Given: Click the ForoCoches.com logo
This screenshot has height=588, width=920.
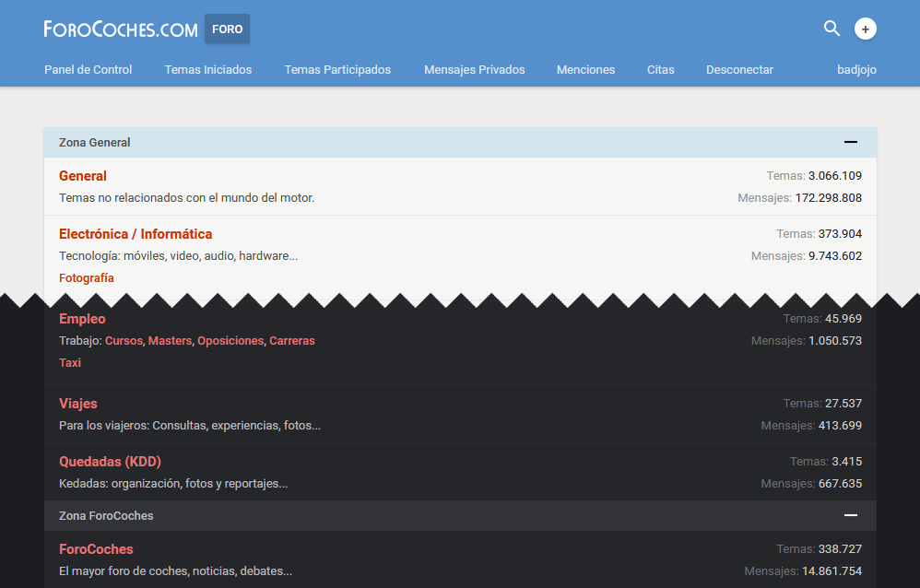Looking at the screenshot, I should (x=120, y=29).
